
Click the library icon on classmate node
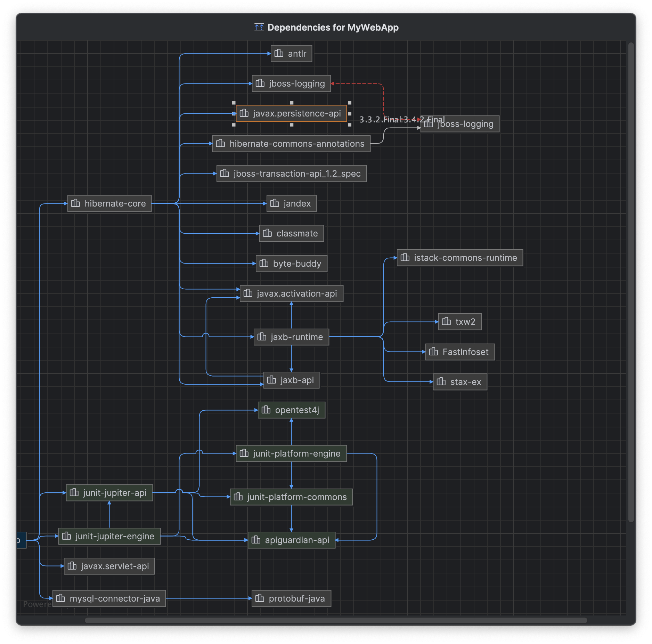(267, 233)
